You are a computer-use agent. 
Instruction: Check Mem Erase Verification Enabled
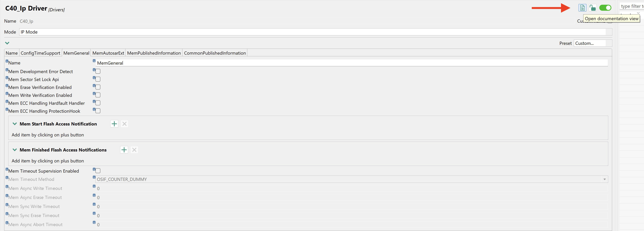98,87
